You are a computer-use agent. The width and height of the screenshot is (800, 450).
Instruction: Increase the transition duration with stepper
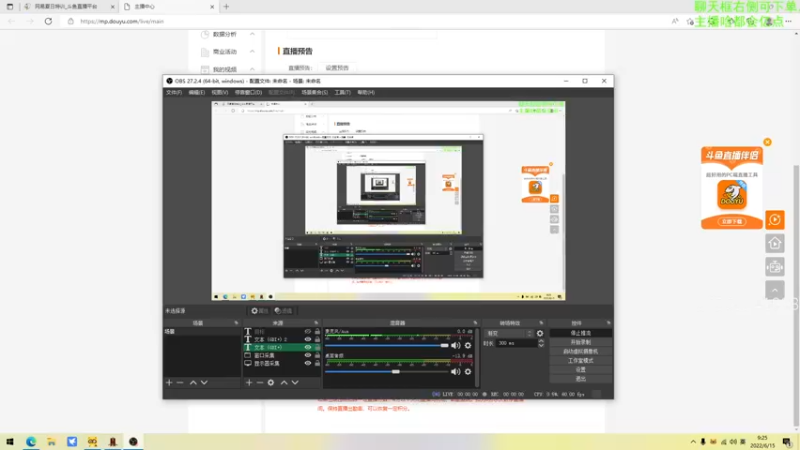coord(541,341)
